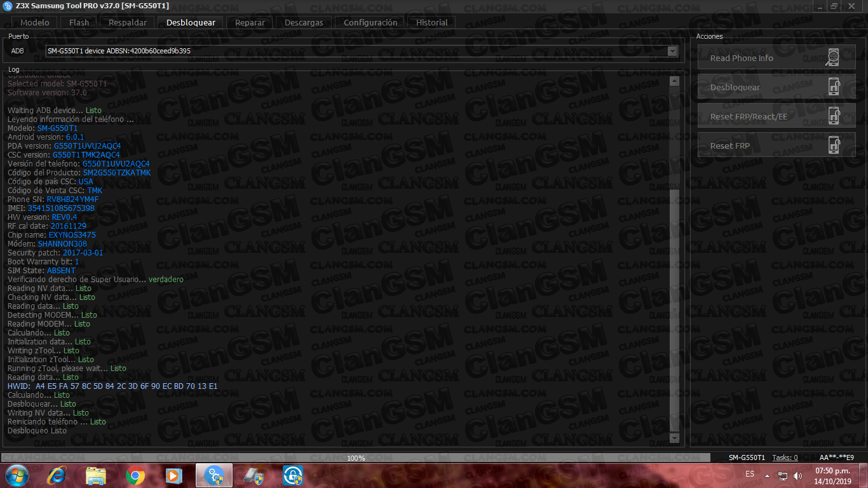Screen dimensions: 868x488
Task: Click the HWID hex string line
Action: click(x=112, y=386)
